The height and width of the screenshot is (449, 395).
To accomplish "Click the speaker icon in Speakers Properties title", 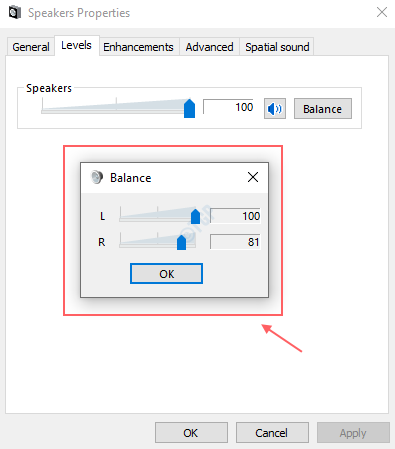I will click(15, 13).
